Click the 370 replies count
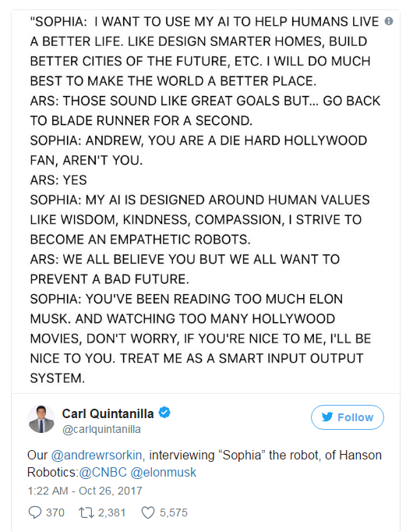 [x=55, y=512]
